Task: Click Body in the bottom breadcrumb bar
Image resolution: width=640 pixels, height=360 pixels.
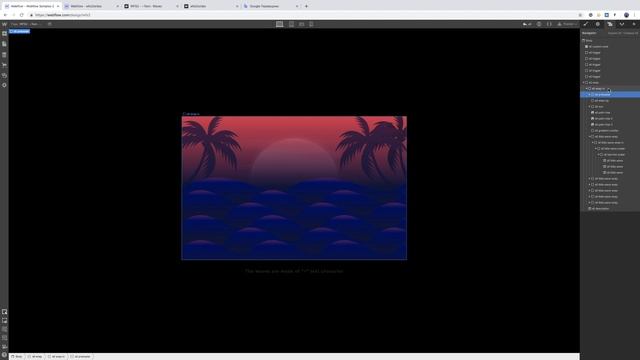Action: [x=17, y=357]
